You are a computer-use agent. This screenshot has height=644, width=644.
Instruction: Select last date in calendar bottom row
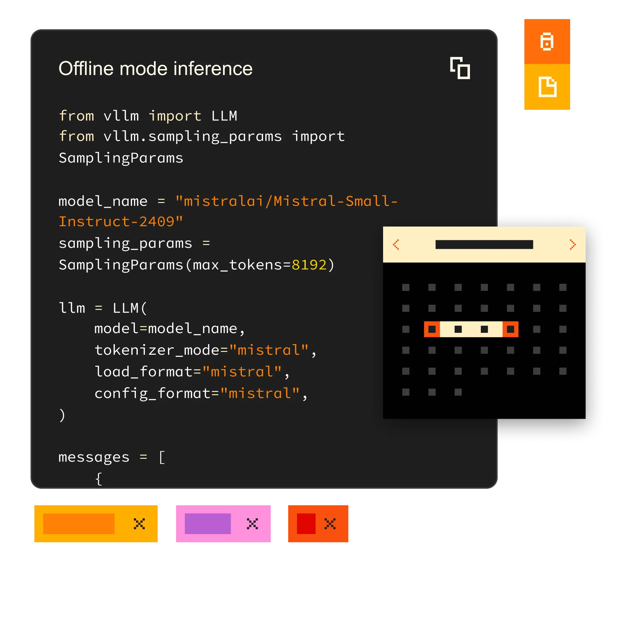pyautogui.click(x=458, y=392)
